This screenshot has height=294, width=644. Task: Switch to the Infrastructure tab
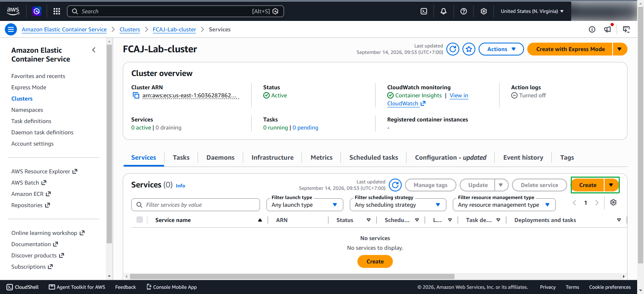[x=272, y=158]
